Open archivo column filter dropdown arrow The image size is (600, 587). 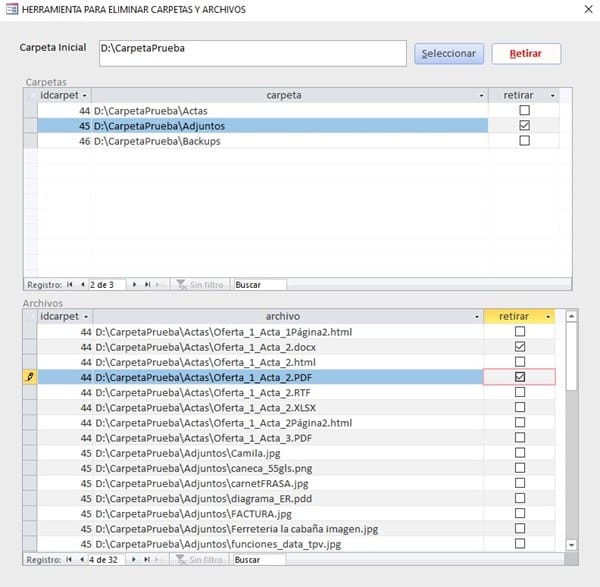[476, 317]
